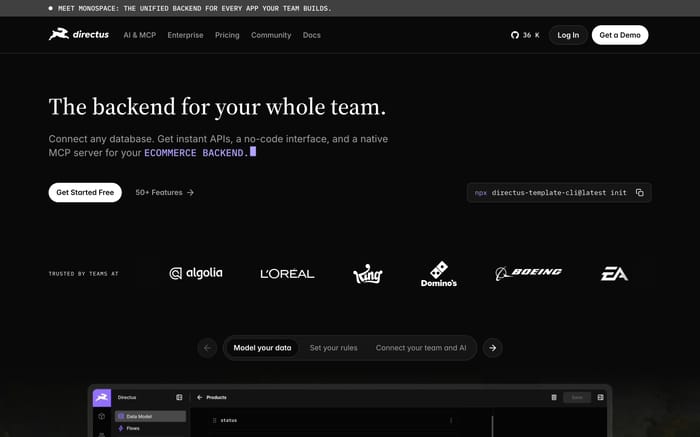Open AI & MCP nav menu
Viewport: 700px width, 437px height.
click(x=140, y=35)
